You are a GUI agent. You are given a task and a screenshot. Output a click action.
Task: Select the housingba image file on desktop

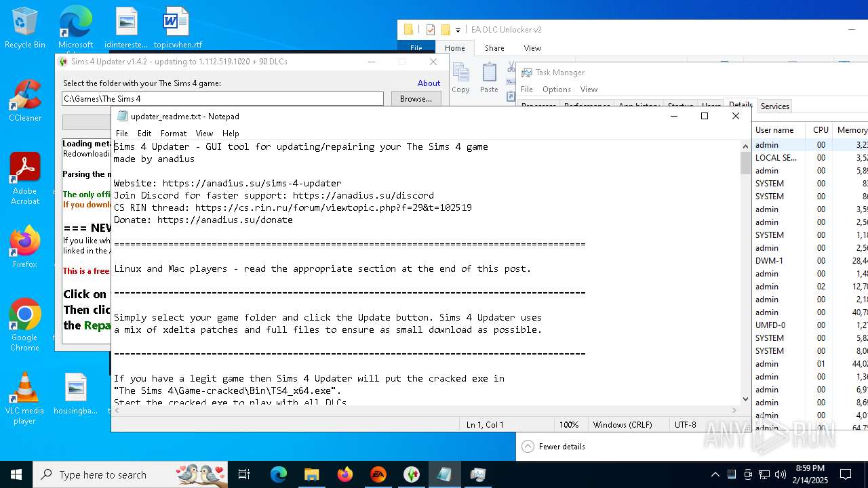(x=75, y=394)
